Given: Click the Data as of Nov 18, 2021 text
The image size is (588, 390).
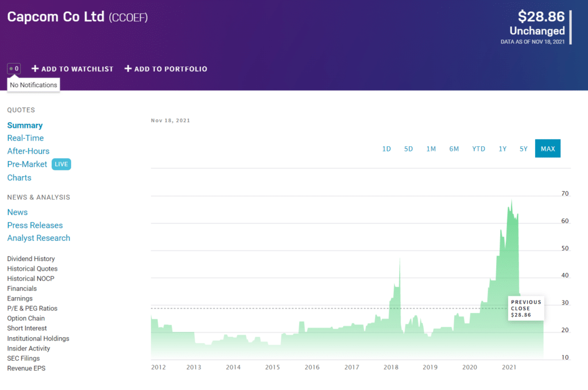Looking at the screenshot, I should pyautogui.click(x=532, y=42).
